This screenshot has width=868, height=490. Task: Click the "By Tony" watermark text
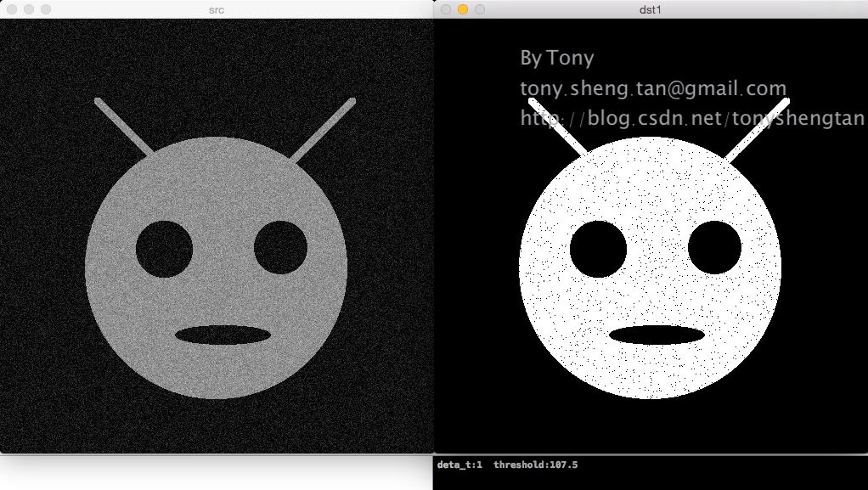[557, 58]
